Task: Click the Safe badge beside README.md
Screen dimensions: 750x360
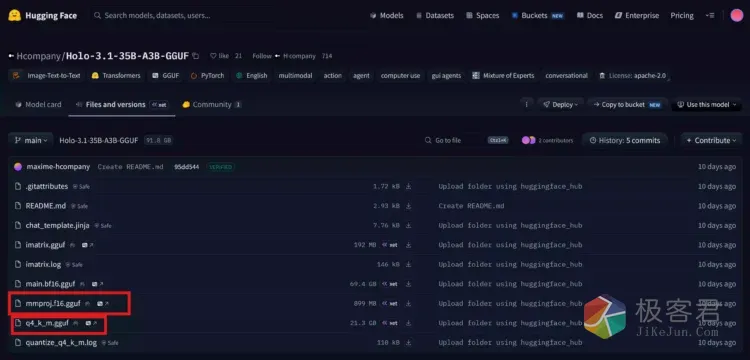Action: (79, 206)
